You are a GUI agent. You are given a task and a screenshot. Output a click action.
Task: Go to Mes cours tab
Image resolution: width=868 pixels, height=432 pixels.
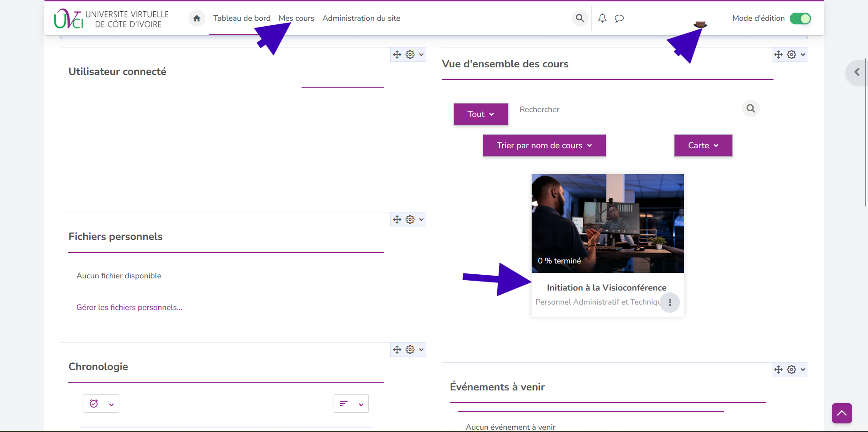coord(296,18)
